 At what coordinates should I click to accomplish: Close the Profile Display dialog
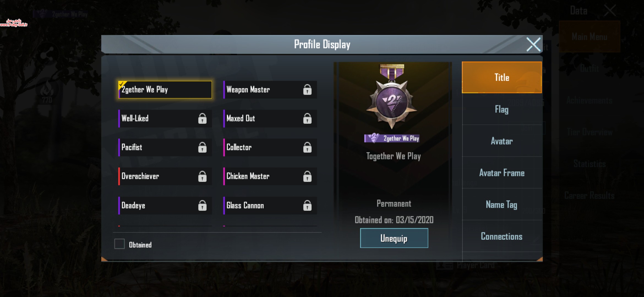click(x=533, y=45)
